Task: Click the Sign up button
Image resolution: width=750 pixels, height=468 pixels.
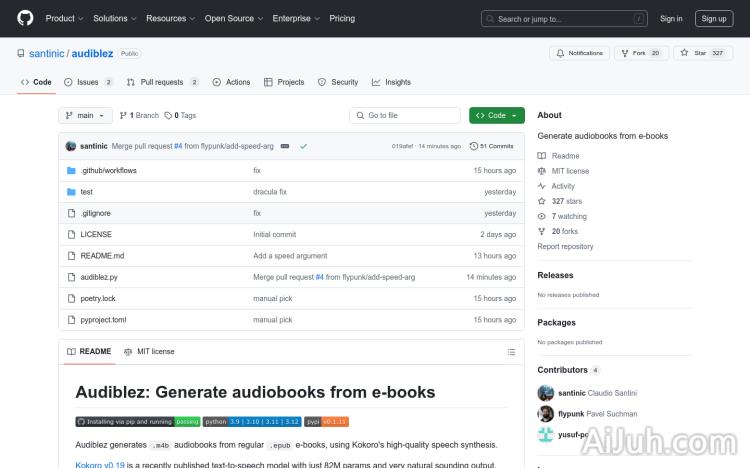Action: pyautogui.click(x=714, y=19)
